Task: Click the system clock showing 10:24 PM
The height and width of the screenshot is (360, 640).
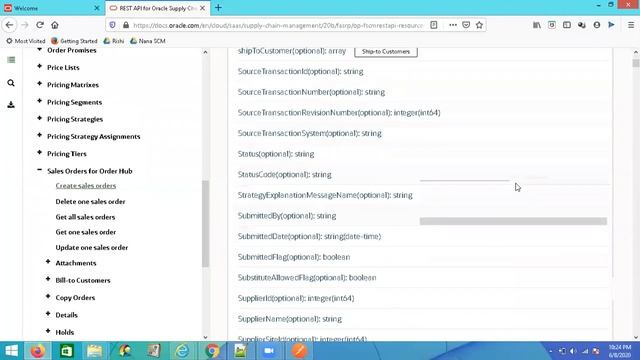Action: [620, 347]
